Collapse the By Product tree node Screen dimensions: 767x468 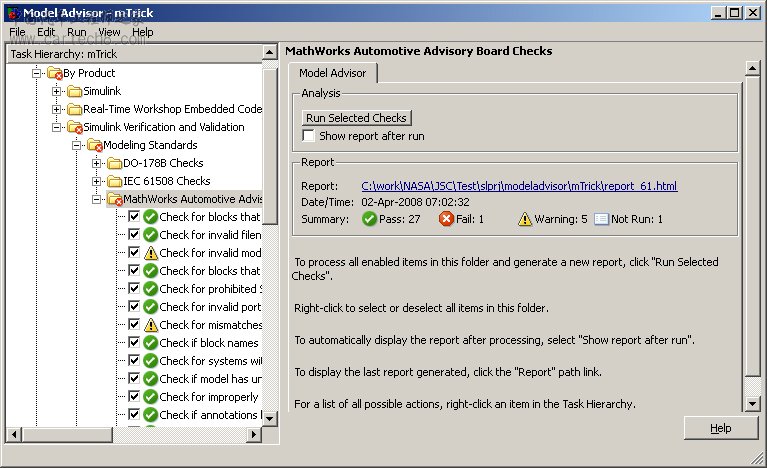coord(36,73)
